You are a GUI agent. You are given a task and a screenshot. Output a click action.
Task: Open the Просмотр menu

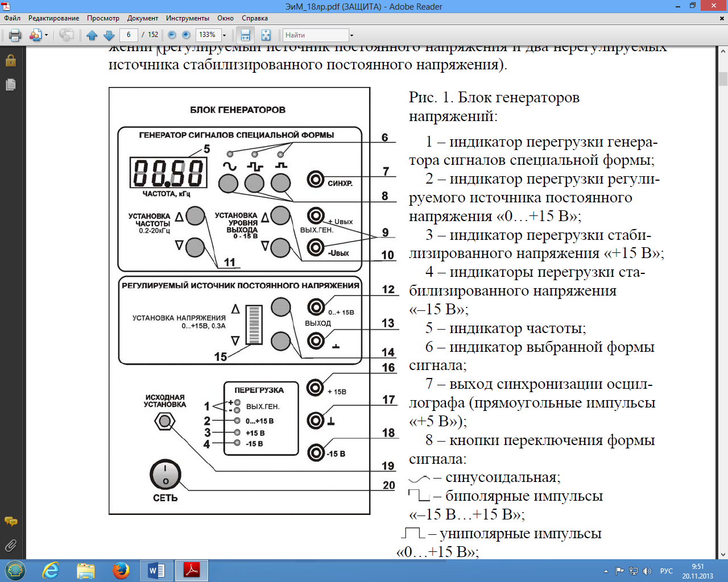(x=103, y=18)
